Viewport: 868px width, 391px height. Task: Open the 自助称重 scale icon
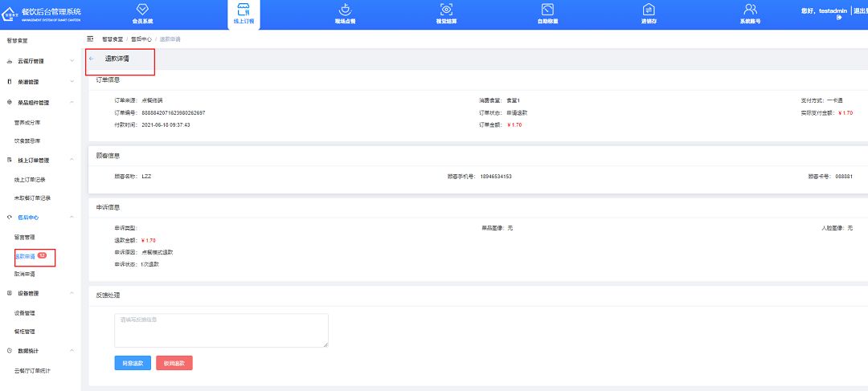[547, 9]
